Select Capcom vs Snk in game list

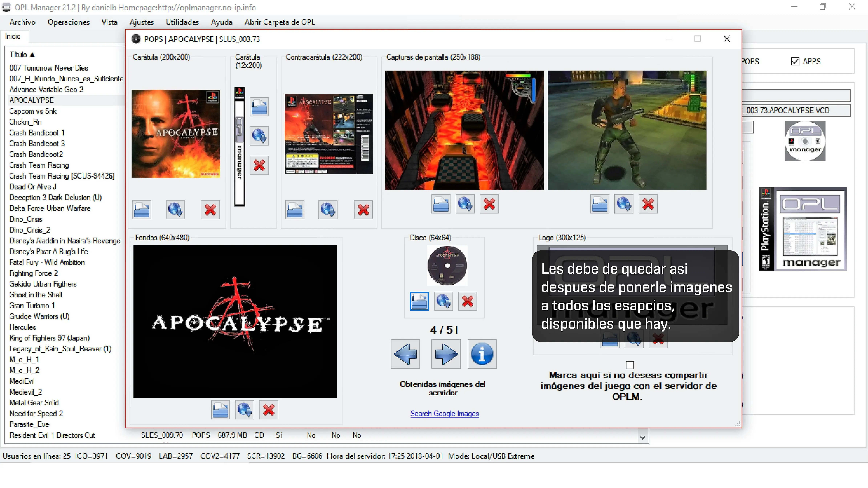pos(33,111)
